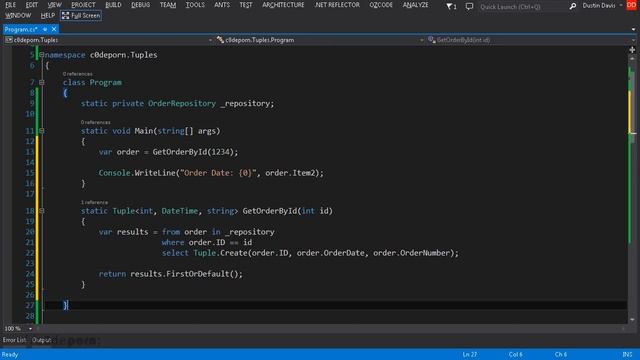Click the Console.WriteLine statement
The width and height of the screenshot is (640, 360).
click(211, 173)
